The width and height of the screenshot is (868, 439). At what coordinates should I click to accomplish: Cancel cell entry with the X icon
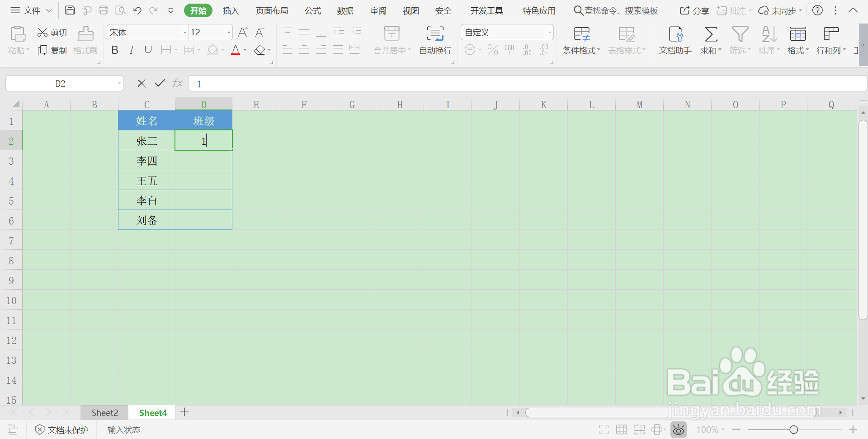[142, 83]
